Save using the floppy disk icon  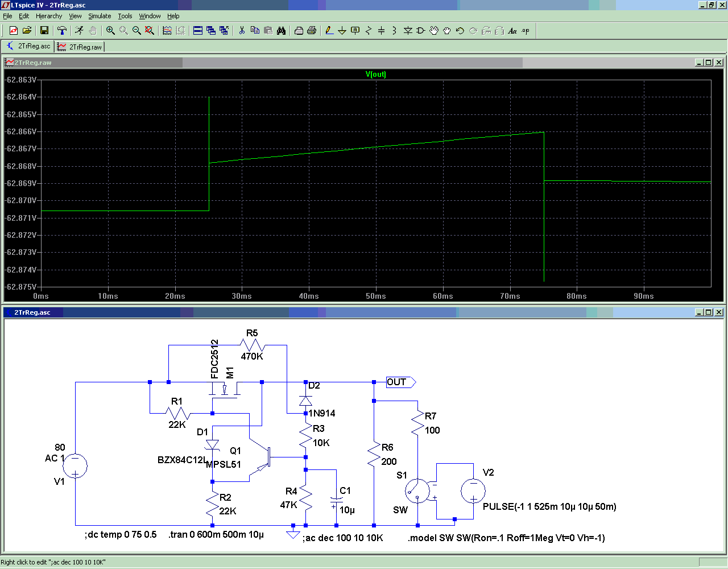[44, 31]
